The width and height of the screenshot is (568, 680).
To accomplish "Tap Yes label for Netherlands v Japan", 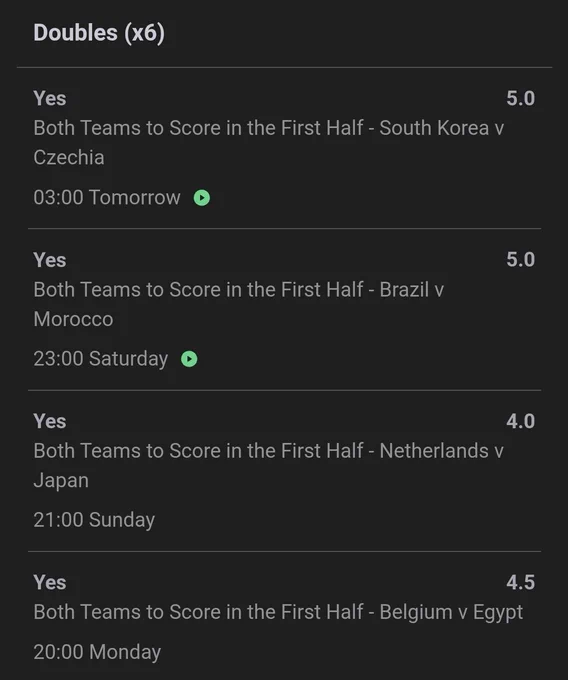I will pos(50,422).
